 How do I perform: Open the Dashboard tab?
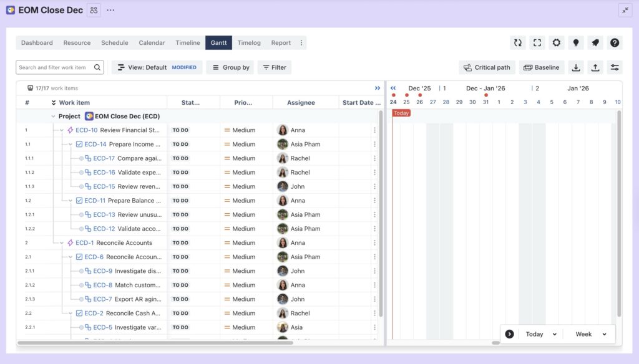pos(36,42)
